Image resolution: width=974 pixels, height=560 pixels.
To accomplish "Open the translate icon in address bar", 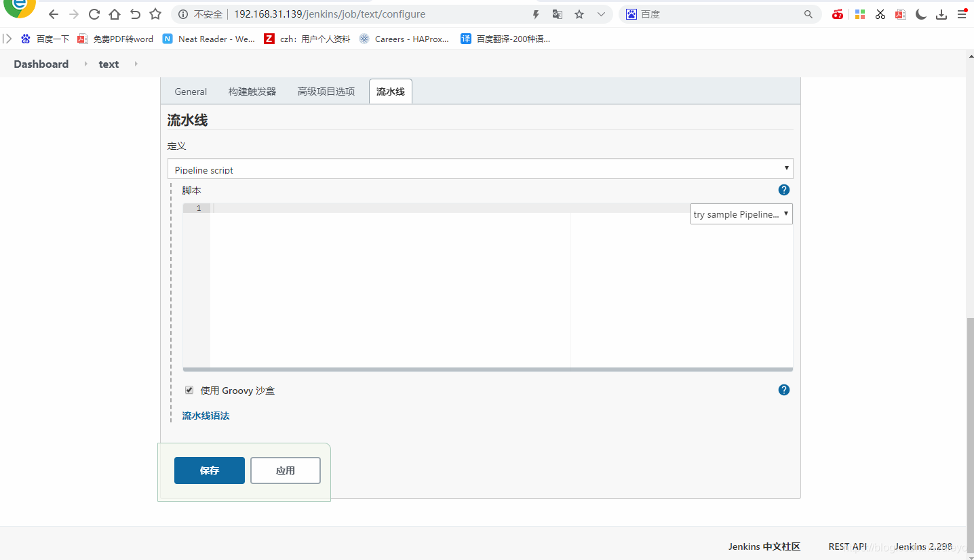I will 558,14.
